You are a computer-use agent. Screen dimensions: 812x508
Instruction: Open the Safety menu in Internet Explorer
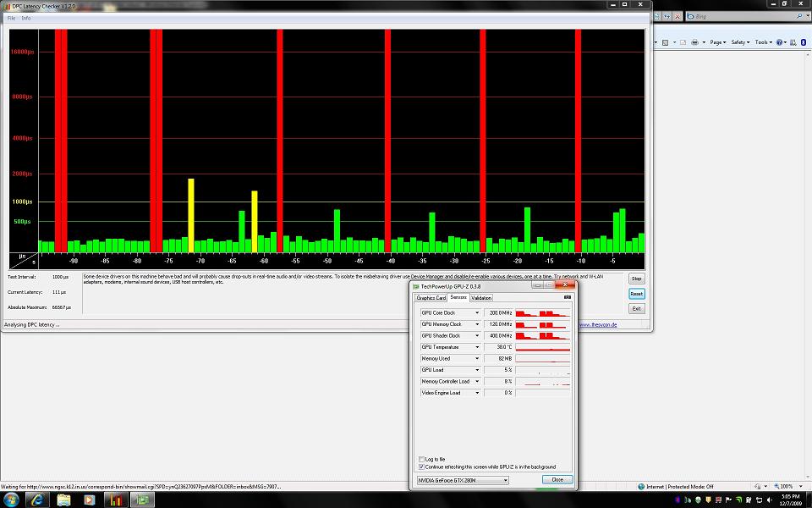[x=740, y=42]
